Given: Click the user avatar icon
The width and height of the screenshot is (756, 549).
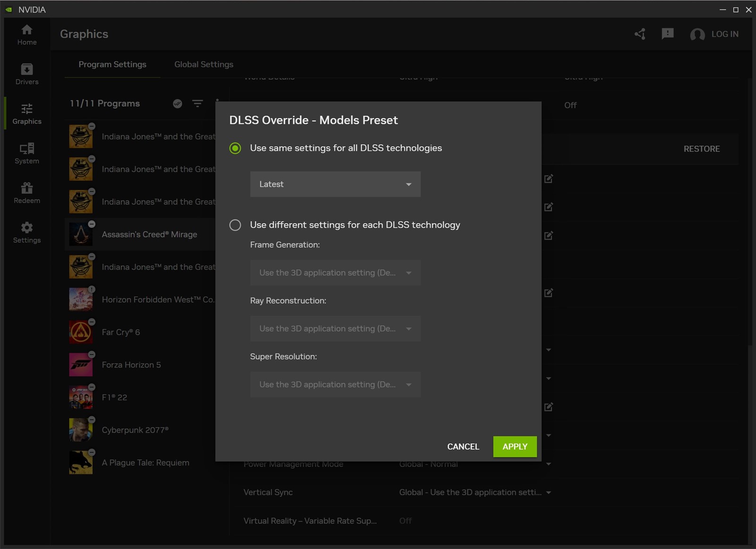Looking at the screenshot, I should [x=697, y=34].
